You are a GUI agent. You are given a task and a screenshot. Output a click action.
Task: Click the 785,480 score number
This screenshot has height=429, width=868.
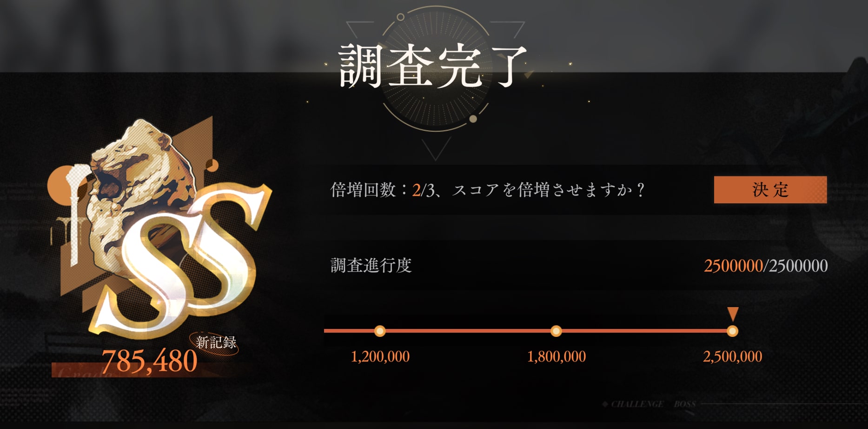tap(149, 361)
